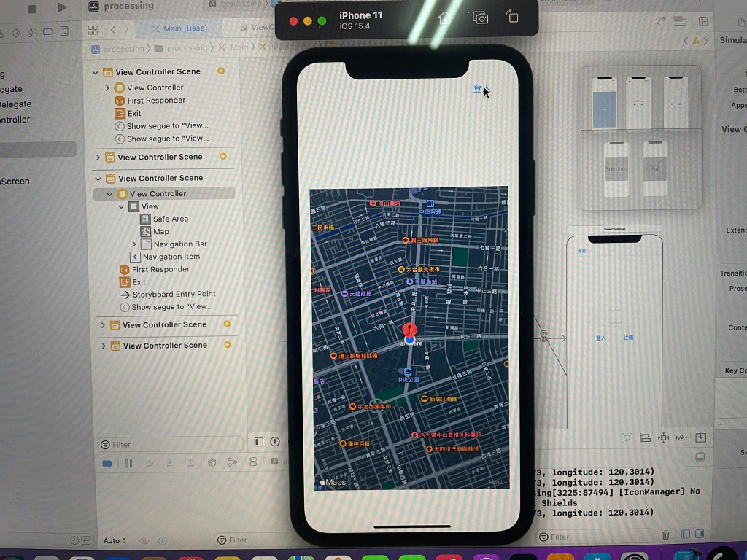Select the Success scene thumbnail in minimap
Image resolution: width=747 pixels, height=560 pixels.
coord(616,169)
